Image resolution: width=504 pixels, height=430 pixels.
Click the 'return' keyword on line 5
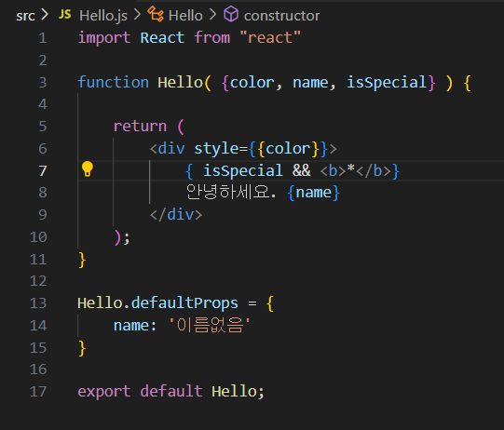click(140, 127)
